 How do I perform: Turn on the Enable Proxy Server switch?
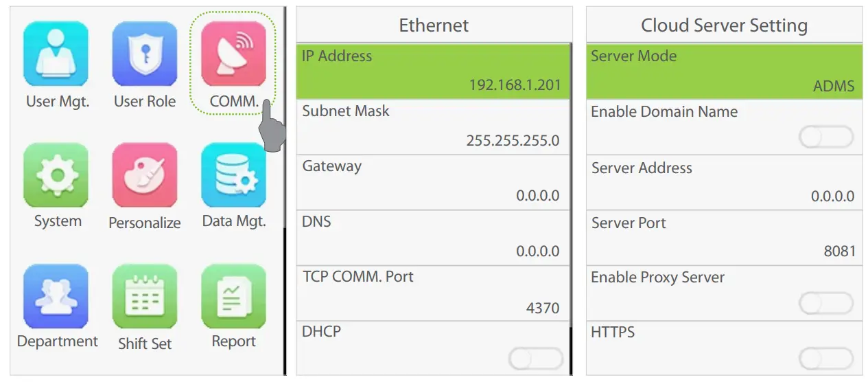[826, 303]
